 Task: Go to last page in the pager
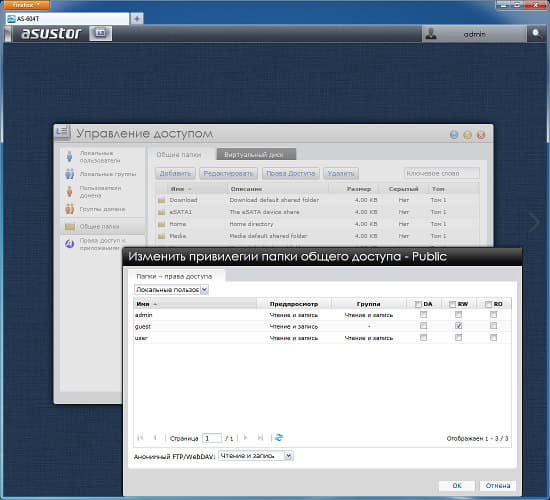pos(260,438)
